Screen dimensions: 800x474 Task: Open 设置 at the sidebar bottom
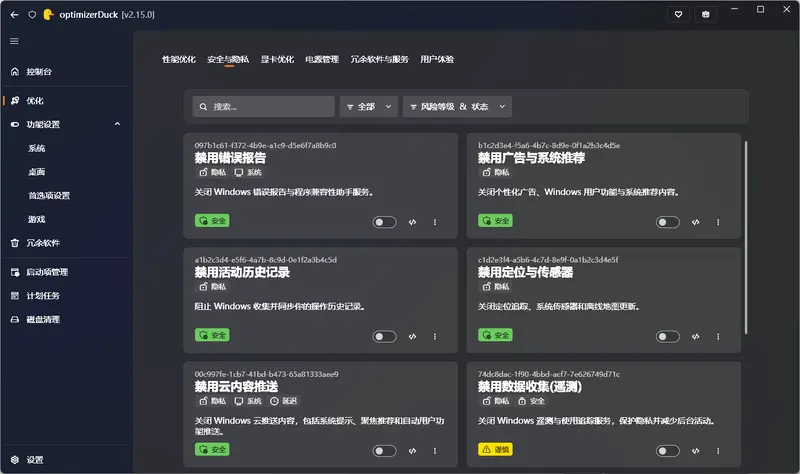[x=65, y=460]
